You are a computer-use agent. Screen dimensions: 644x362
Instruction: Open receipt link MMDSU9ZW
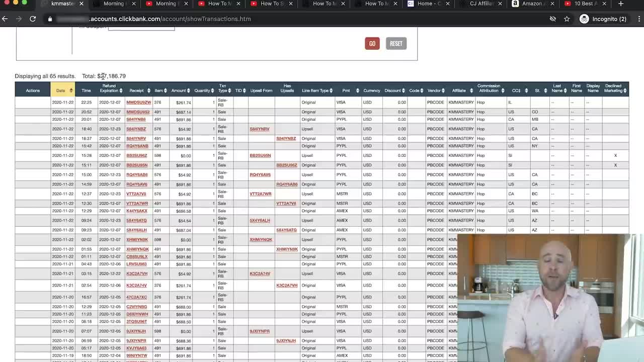[x=138, y=102]
